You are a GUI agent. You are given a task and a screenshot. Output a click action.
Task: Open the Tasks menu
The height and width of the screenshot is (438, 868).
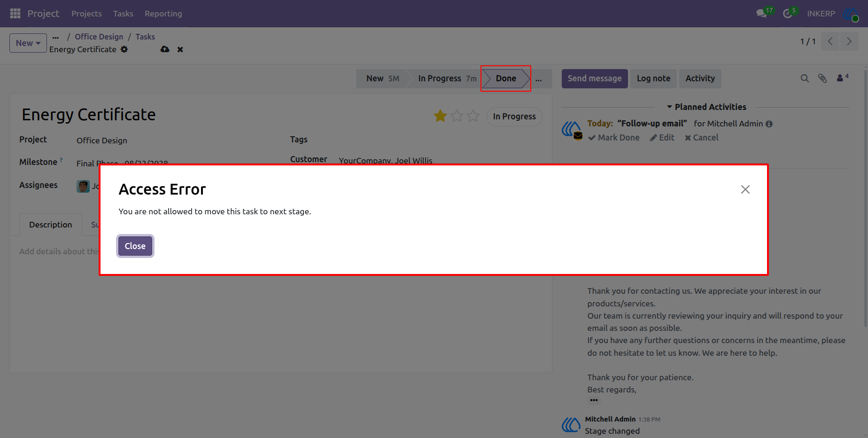tap(123, 14)
